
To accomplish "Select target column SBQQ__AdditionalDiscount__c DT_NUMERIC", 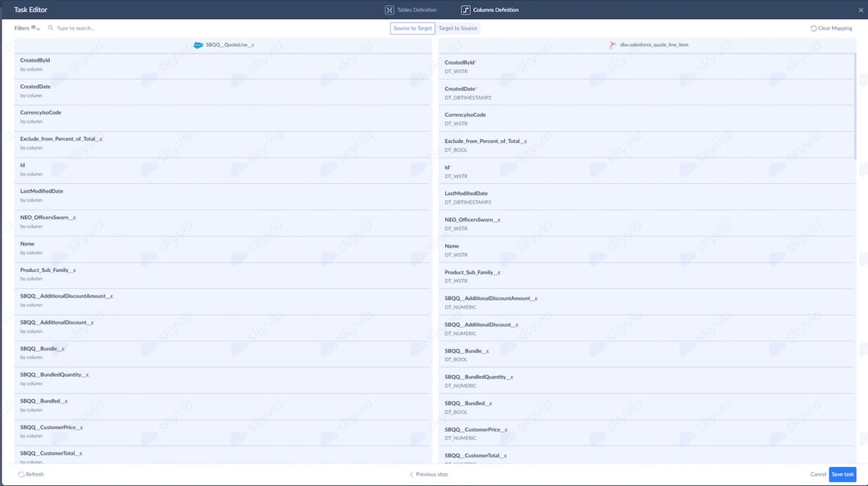I will pyautogui.click(x=646, y=328).
